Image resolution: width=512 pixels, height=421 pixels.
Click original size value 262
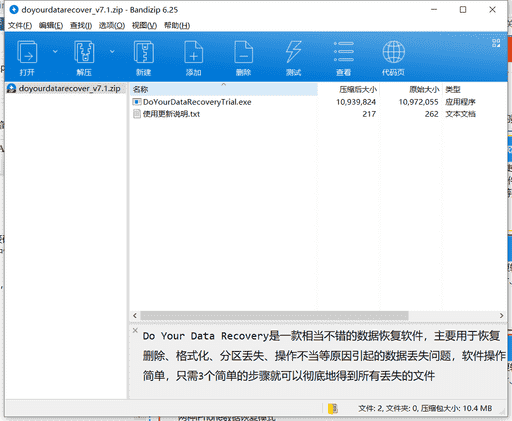coord(431,114)
